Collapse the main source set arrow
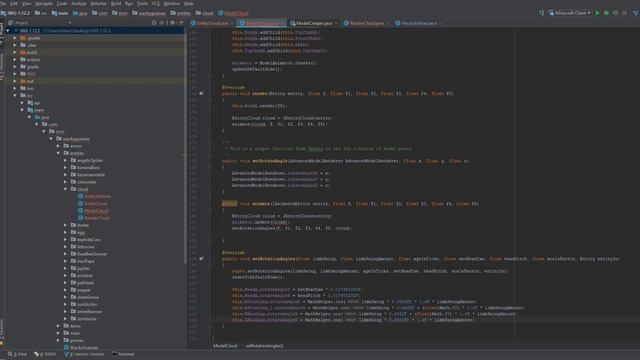The height and width of the screenshot is (360, 640). (x=22, y=110)
